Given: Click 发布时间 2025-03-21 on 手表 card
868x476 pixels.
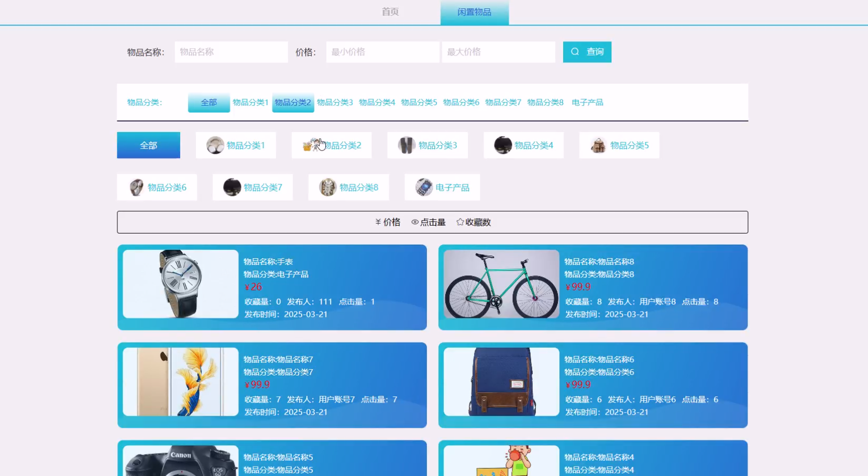Looking at the screenshot, I should coord(286,314).
